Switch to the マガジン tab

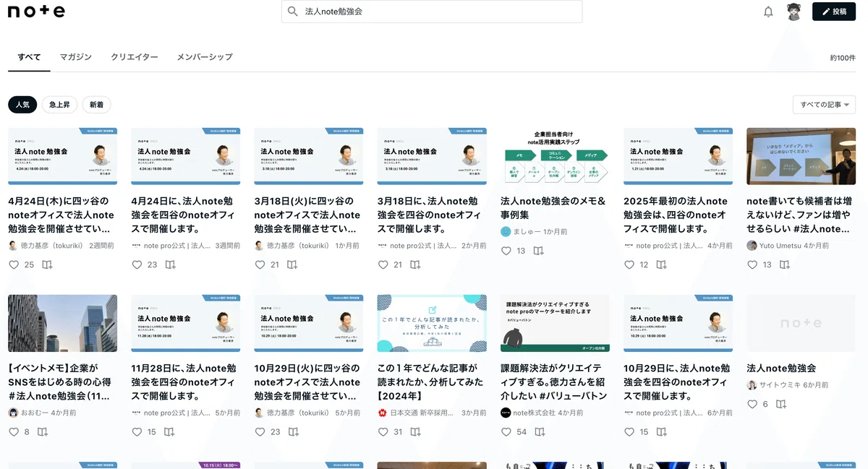coord(76,57)
